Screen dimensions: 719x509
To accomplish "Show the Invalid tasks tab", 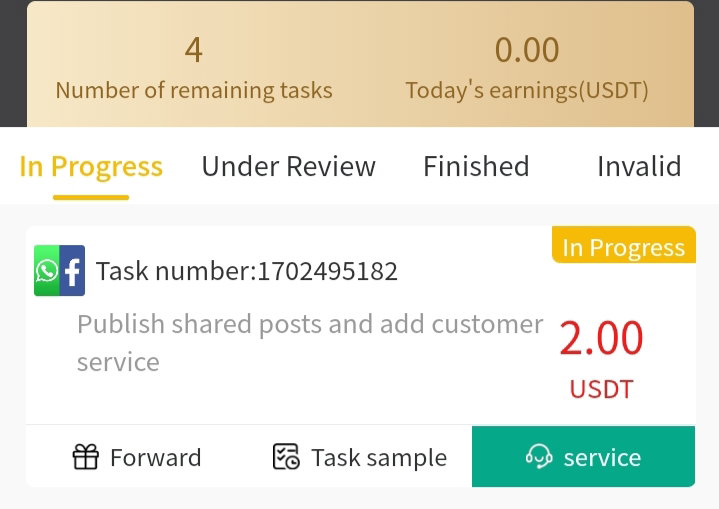I will click(x=639, y=166).
